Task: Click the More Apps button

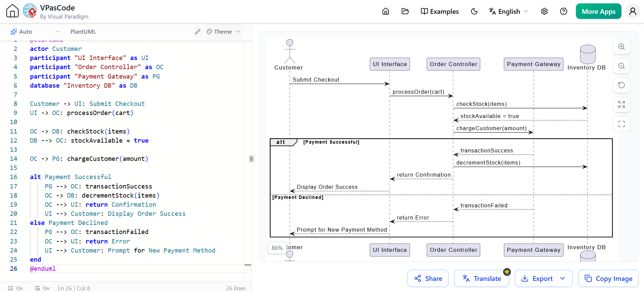Action: [599, 11]
